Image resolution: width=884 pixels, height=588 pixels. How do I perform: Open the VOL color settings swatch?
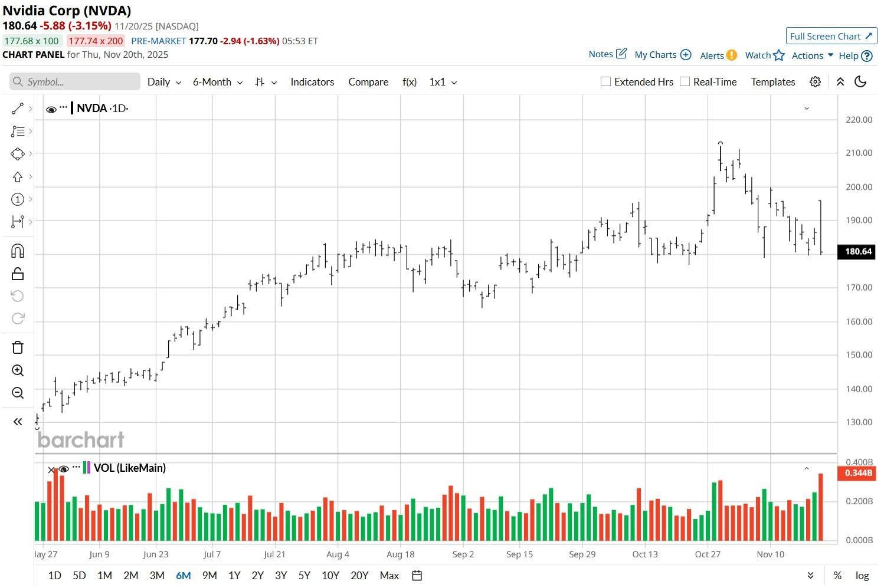pyautogui.click(x=87, y=468)
